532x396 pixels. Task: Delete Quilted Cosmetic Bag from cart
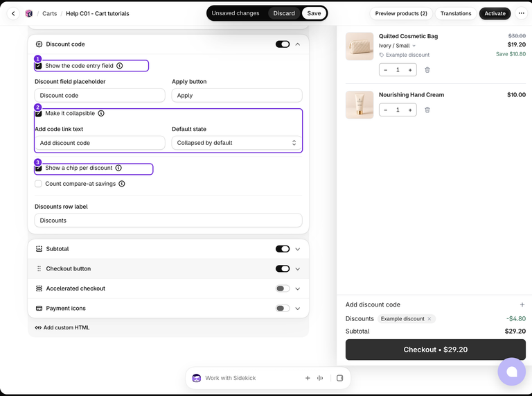pos(427,70)
